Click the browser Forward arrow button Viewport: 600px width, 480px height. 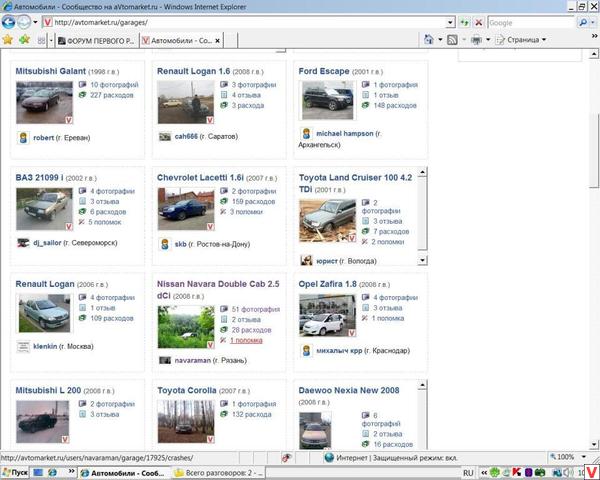click(x=24, y=22)
